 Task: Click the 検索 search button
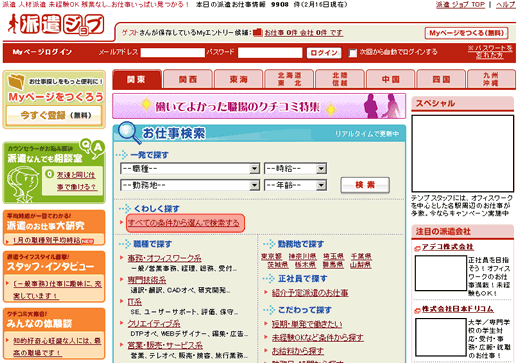click(x=365, y=185)
